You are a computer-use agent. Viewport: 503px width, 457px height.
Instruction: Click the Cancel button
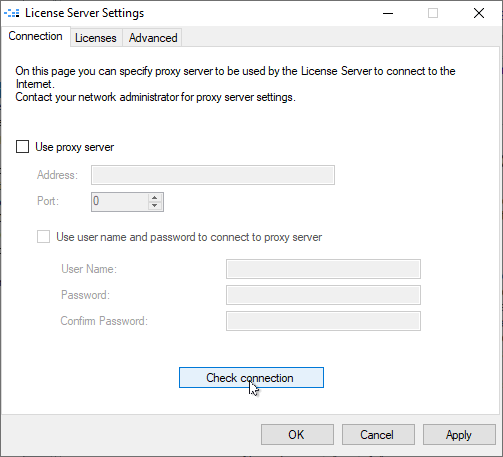[x=378, y=435]
